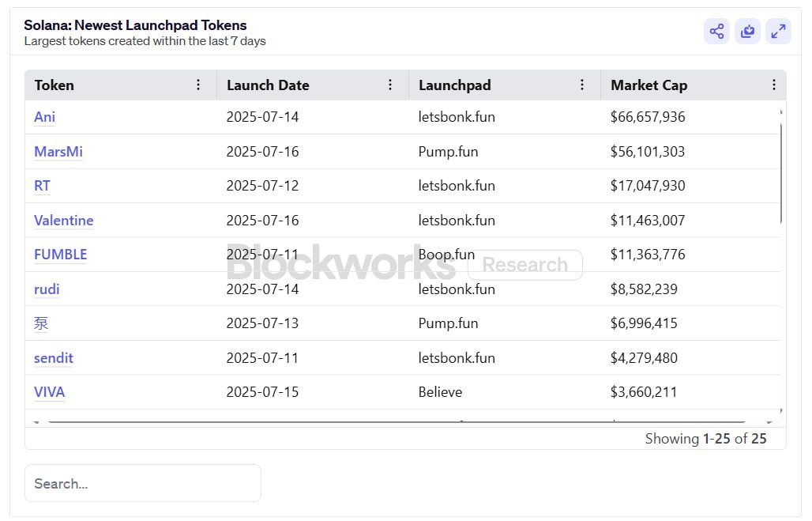Download the chart image
This screenshot has height=521, width=812.
pyautogui.click(x=748, y=31)
